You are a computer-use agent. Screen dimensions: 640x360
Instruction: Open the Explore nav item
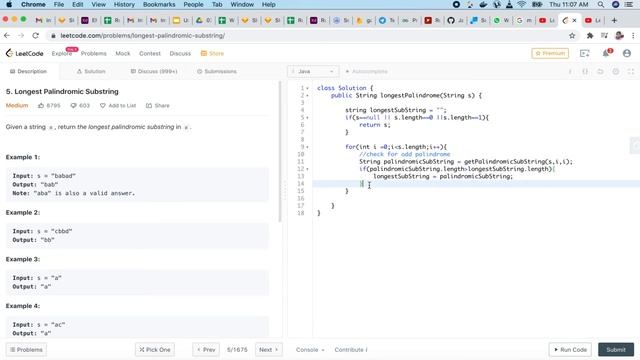pyautogui.click(x=62, y=53)
